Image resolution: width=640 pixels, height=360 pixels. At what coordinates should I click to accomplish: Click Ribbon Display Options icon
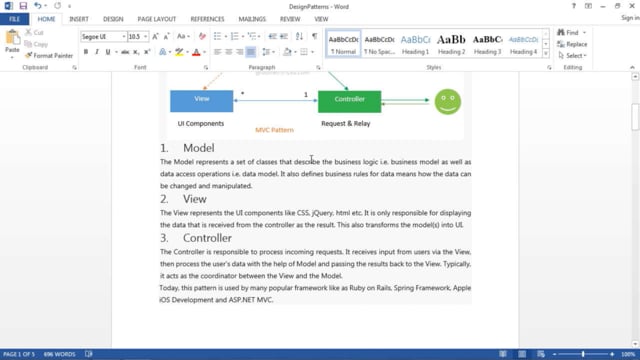pyautogui.click(x=588, y=6)
